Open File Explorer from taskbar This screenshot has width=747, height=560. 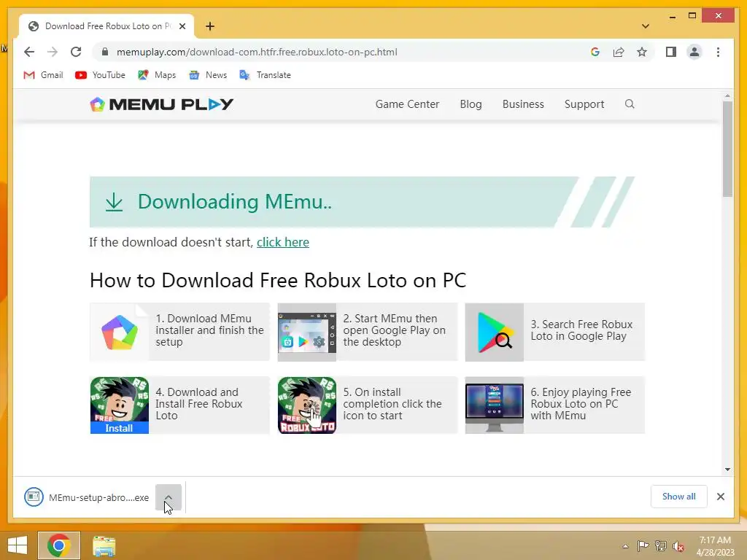104,545
